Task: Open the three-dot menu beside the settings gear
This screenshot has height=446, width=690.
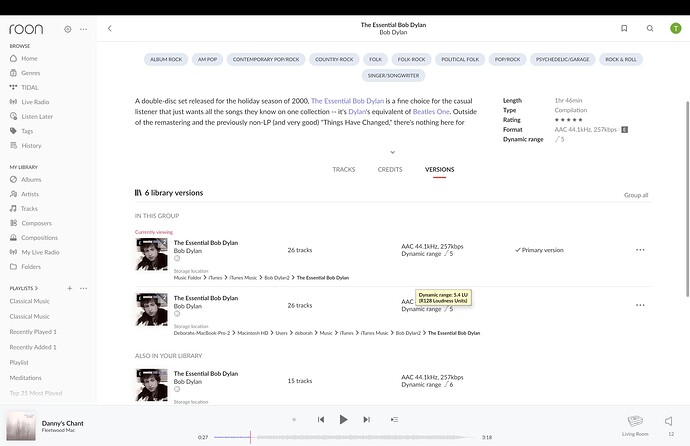Action: tap(84, 29)
